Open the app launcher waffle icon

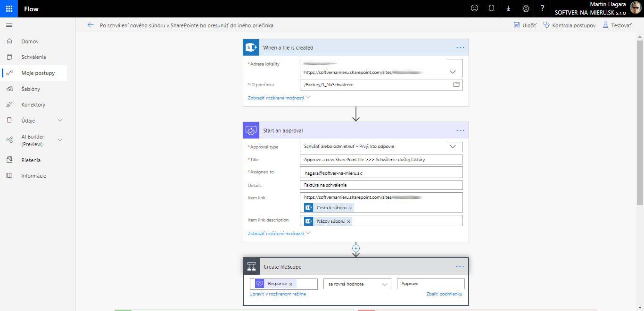(x=9, y=8)
